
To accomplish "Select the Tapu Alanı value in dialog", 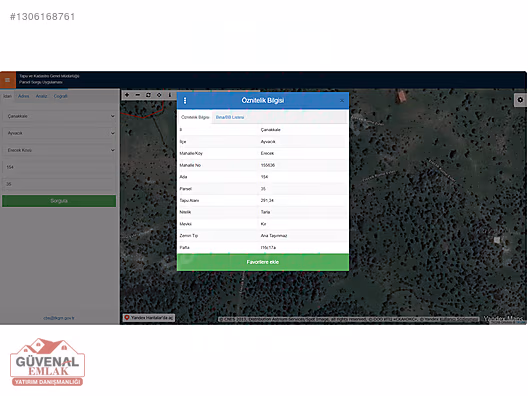I will coord(267,200).
